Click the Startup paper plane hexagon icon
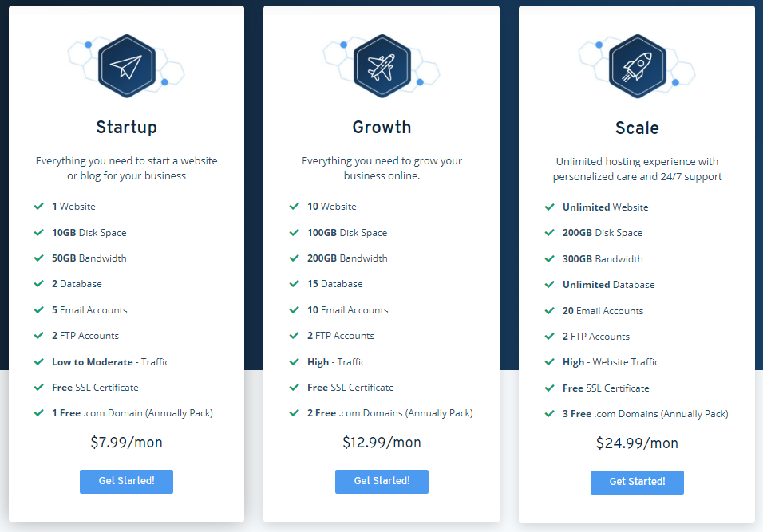This screenshot has width=763, height=532. [127, 65]
